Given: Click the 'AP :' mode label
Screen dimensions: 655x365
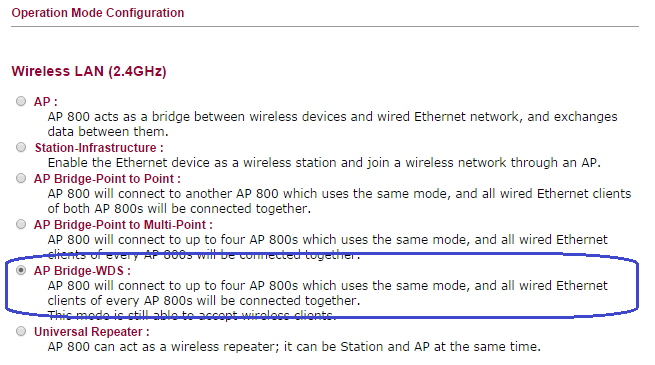Looking at the screenshot, I should pos(46,102).
